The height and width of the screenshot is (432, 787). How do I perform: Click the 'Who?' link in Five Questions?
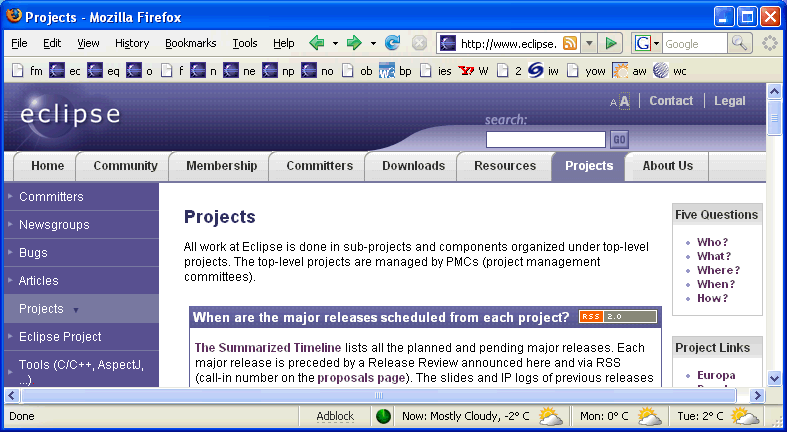click(x=712, y=242)
